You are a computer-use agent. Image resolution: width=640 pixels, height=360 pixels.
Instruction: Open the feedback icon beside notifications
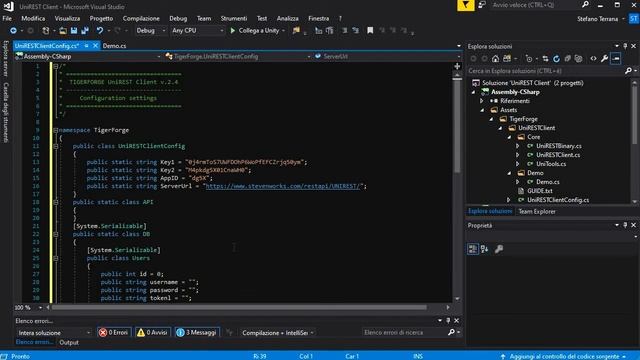(482, 5)
